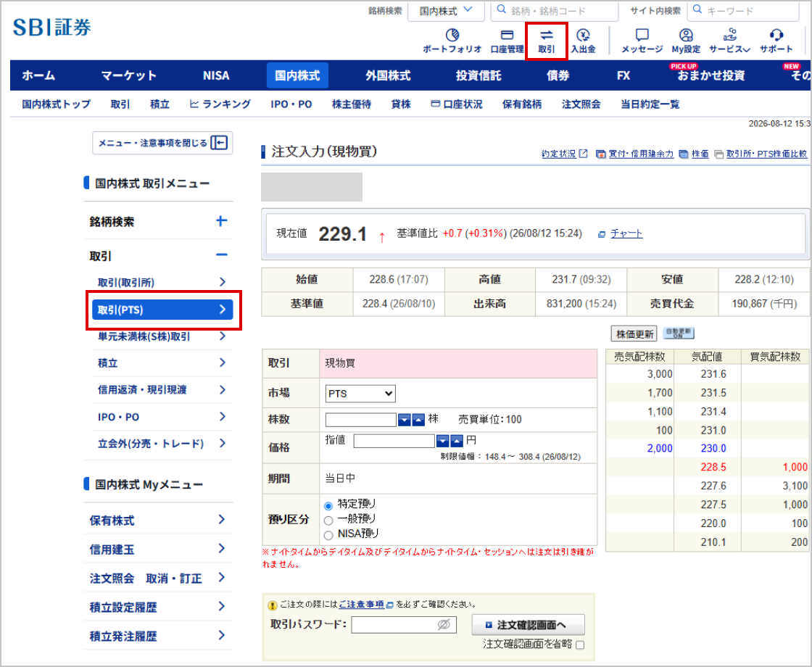Go to the NISA main tab

[x=216, y=75]
